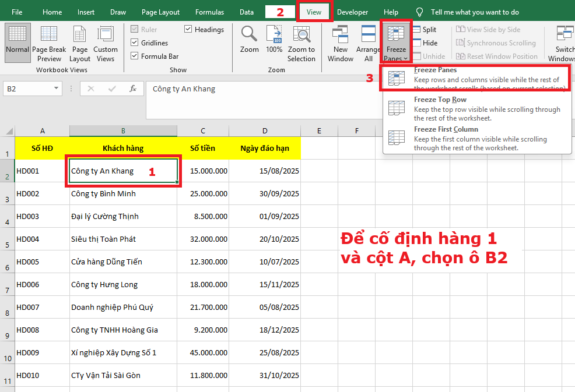
Task: Click Arrange All windows
Action: point(369,43)
